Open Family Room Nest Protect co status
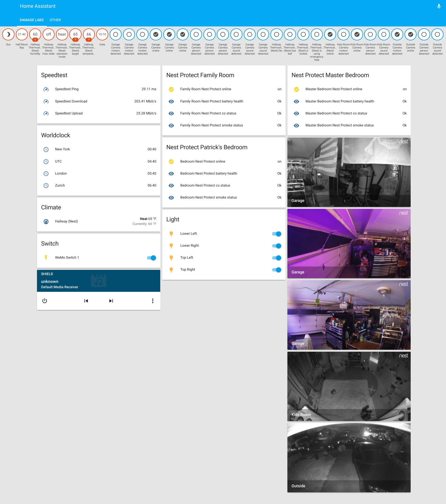This screenshot has height=504, width=446. tap(224, 113)
